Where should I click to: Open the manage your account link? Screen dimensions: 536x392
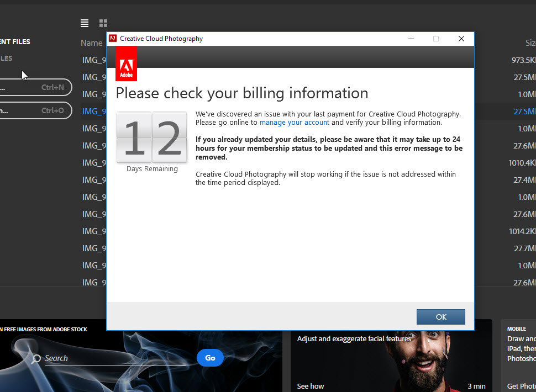pos(295,122)
